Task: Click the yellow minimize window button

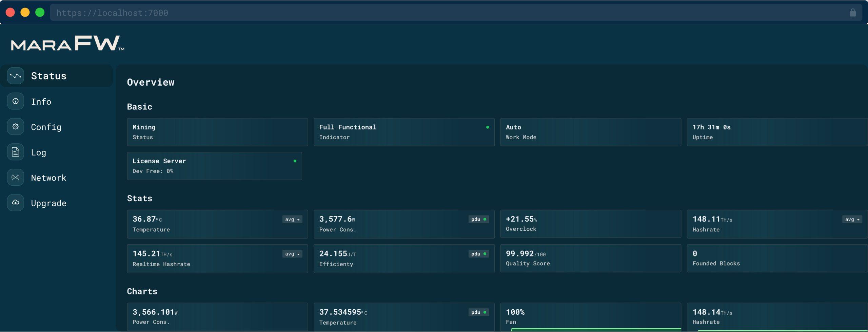Action: [25, 13]
